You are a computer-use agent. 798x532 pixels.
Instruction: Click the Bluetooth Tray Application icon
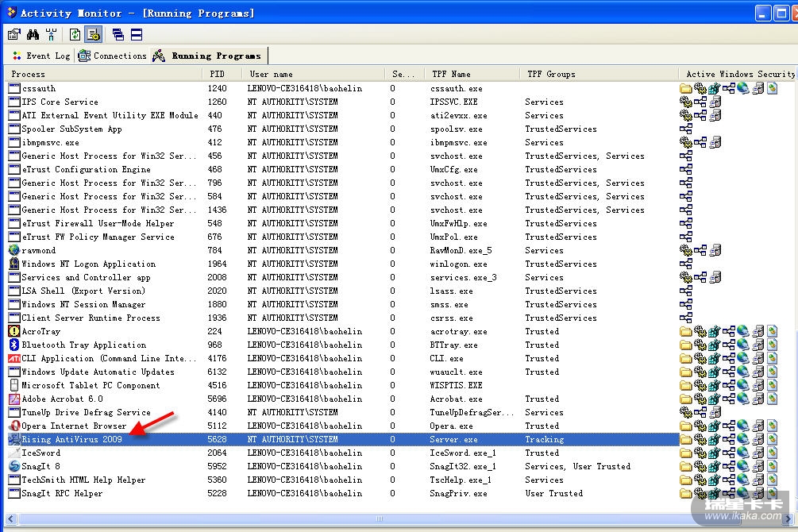(x=14, y=345)
